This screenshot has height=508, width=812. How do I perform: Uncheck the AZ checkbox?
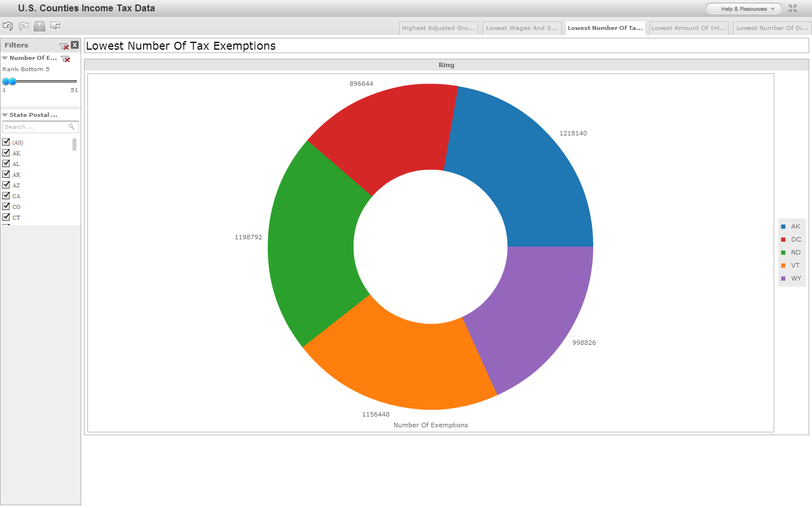click(6, 185)
